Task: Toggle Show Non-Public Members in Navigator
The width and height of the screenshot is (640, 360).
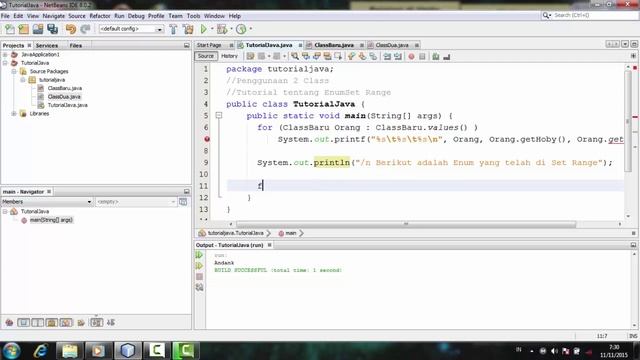Action: point(52,322)
